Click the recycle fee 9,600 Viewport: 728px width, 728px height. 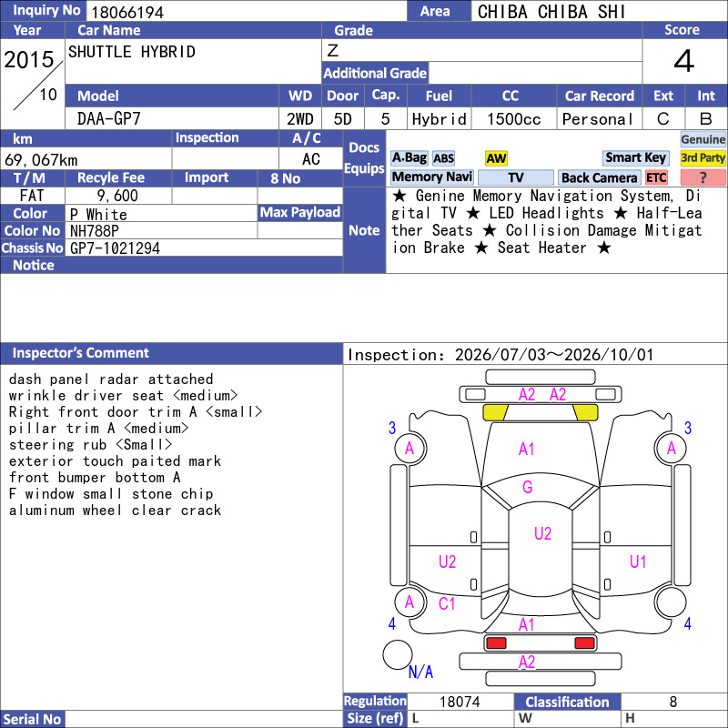[117, 196]
